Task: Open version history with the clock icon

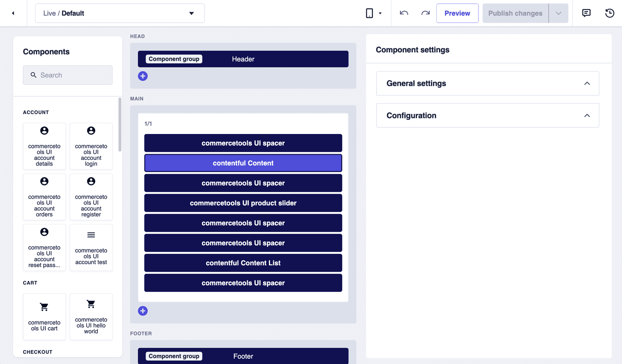Action: 609,13
